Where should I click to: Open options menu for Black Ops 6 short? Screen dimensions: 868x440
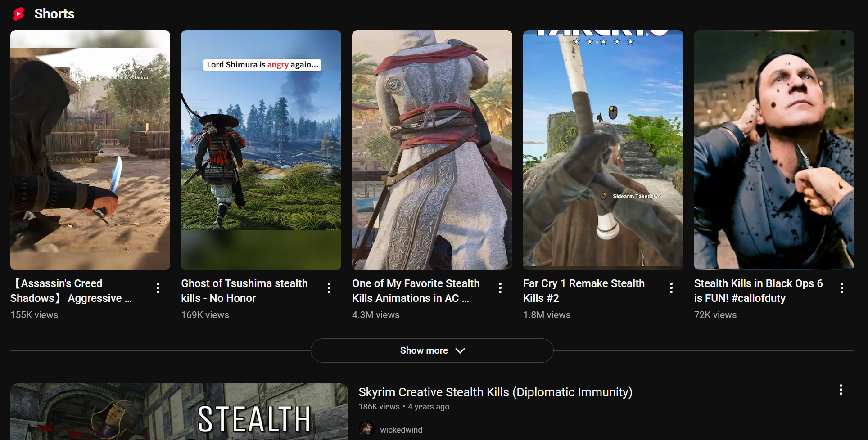coord(842,288)
